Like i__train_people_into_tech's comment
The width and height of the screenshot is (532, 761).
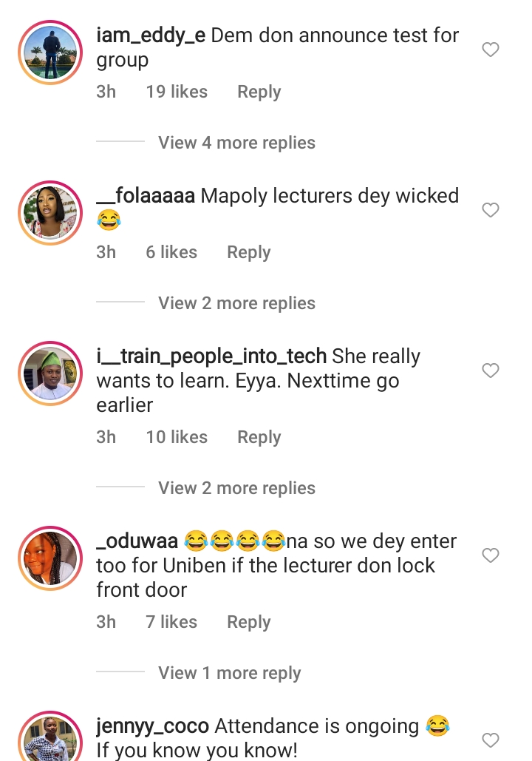pyautogui.click(x=491, y=371)
